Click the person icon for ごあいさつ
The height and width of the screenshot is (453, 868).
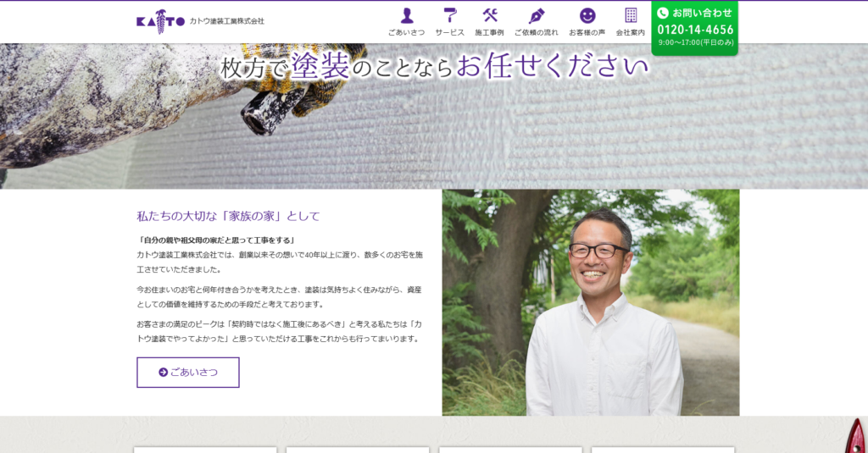pos(407,15)
